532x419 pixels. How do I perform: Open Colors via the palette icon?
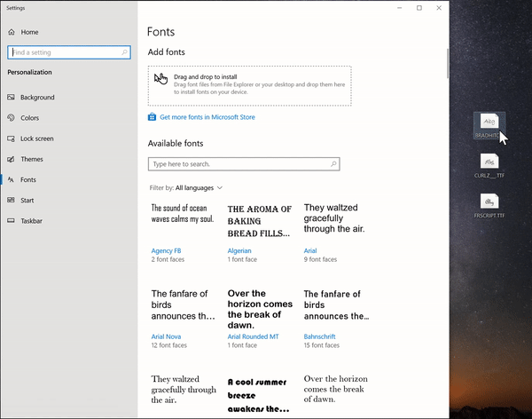(12, 118)
